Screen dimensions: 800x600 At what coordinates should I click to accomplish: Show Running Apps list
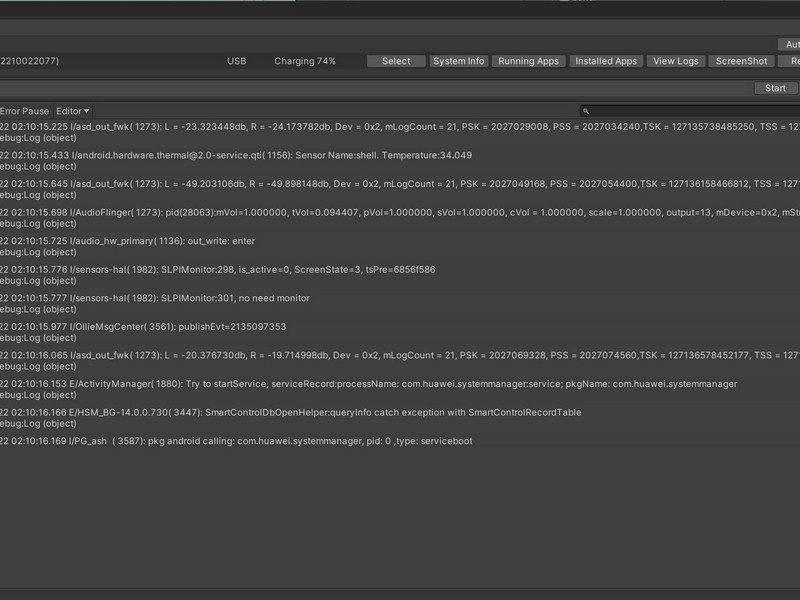529,61
